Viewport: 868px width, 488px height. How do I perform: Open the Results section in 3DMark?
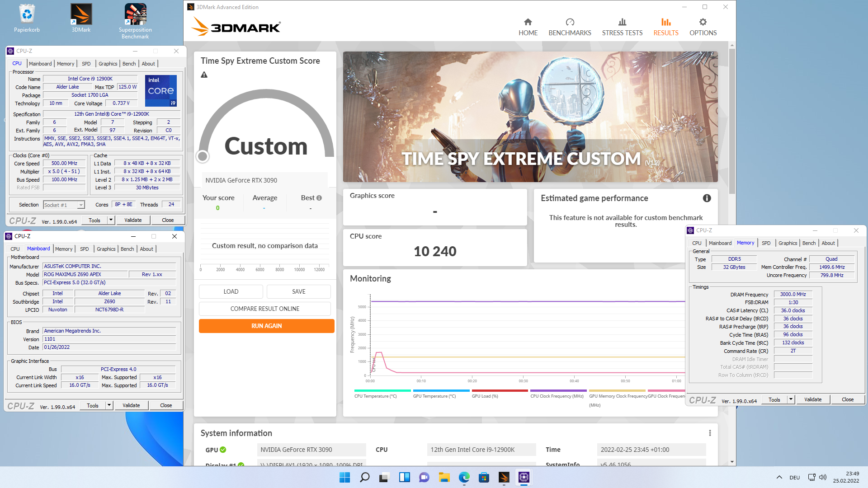pyautogui.click(x=665, y=27)
